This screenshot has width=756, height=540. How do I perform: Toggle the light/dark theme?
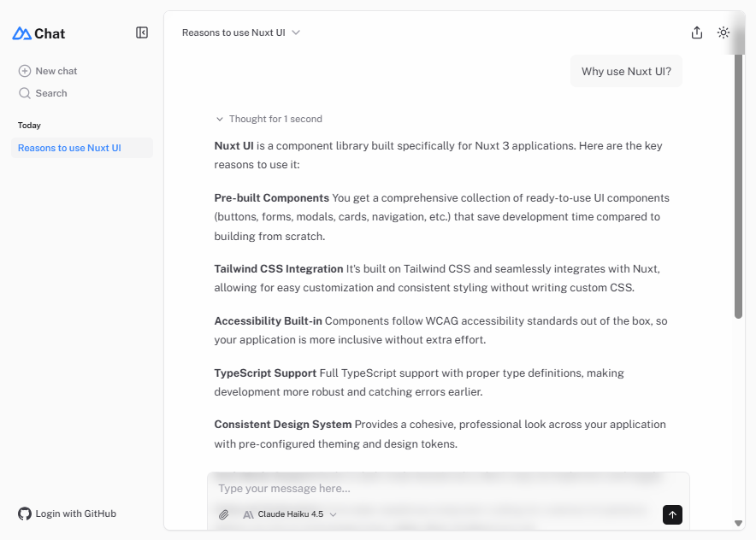[x=724, y=32]
